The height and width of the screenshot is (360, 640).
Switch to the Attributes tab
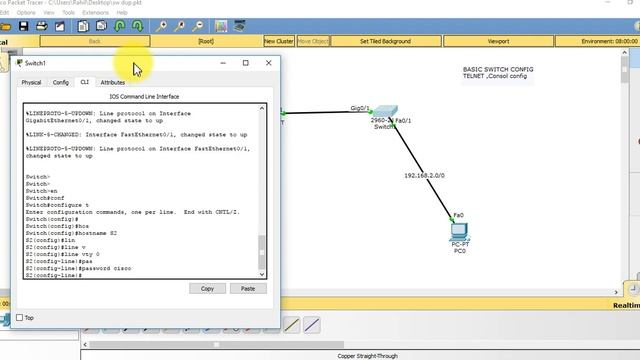(113, 82)
